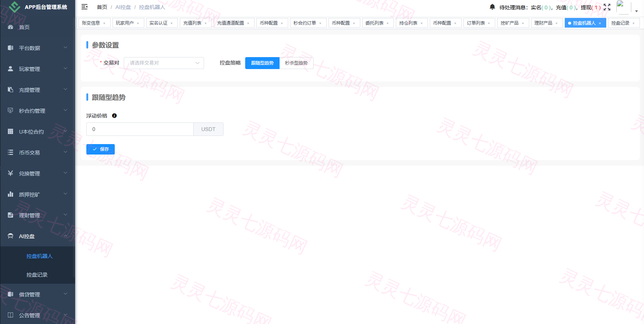Click the 兑换管理 yen icon
Screen dimensions: 644x324
tap(10, 174)
